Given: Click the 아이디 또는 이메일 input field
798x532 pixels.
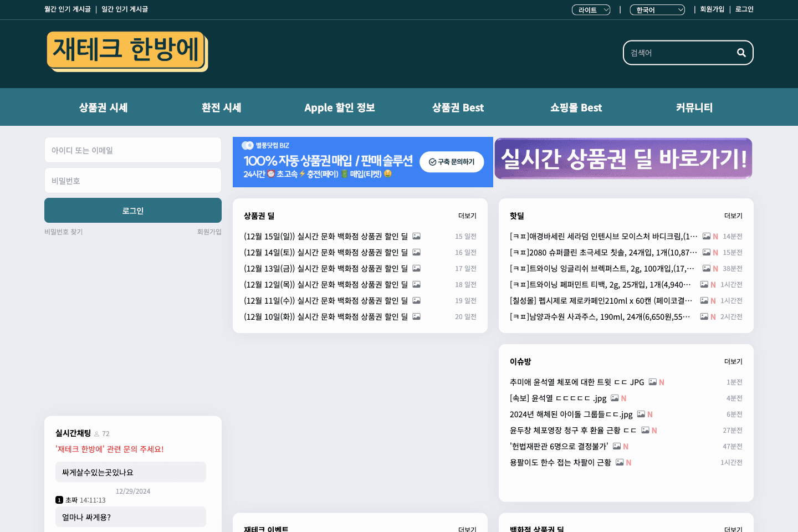Looking at the screenshot, I should tap(133, 150).
